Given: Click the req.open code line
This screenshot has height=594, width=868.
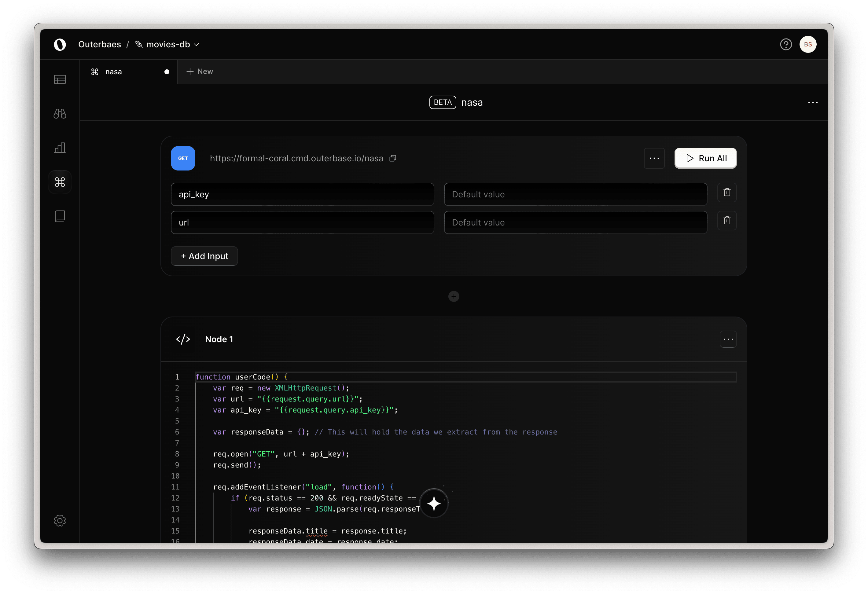Looking at the screenshot, I should pyautogui.click(x=281, y=454).
